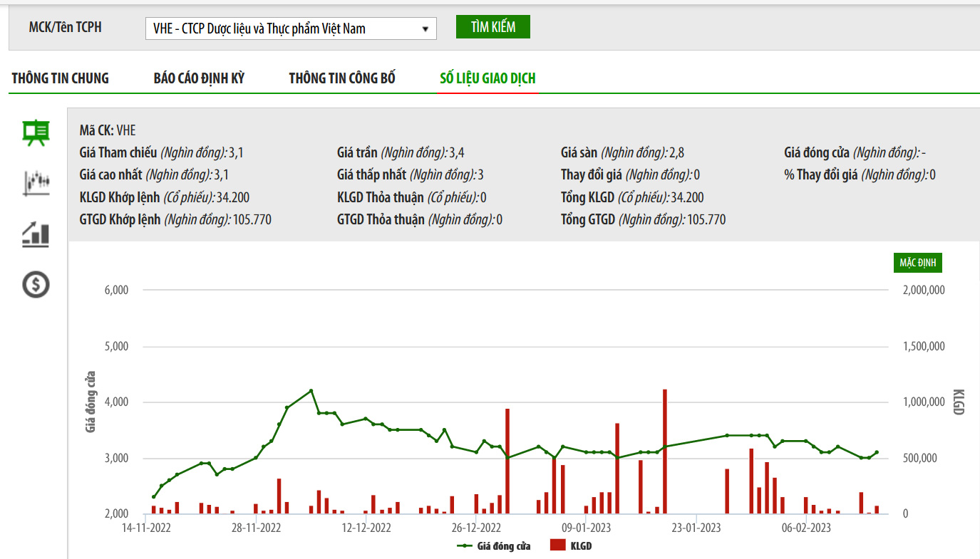
Task: Click the dollar coin icon
Action: tap(36, 285)
